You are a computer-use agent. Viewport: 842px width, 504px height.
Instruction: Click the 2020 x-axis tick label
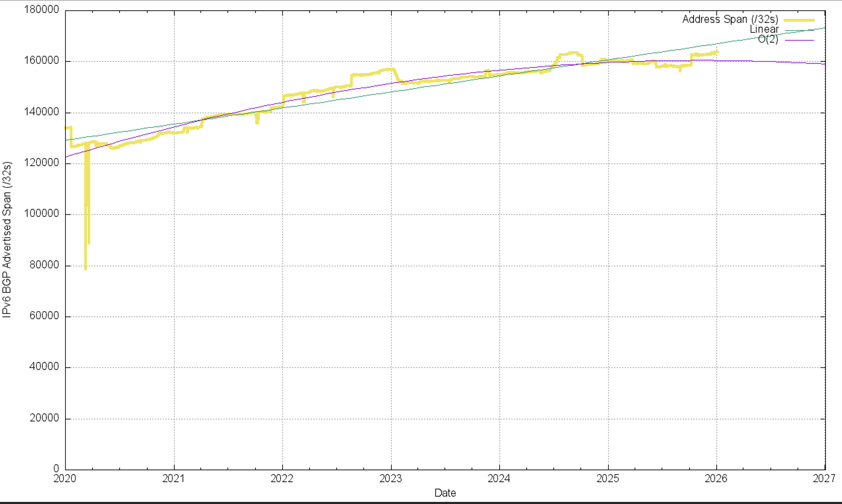pos(65,478)
